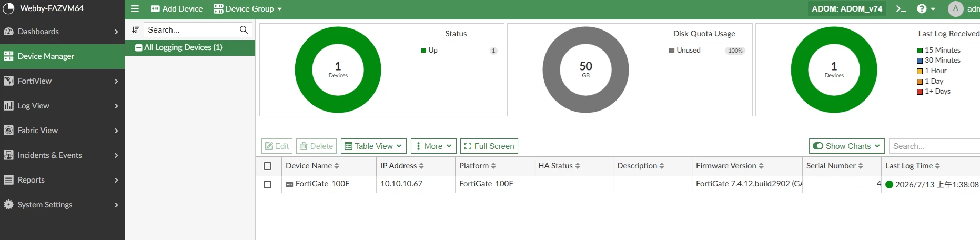Viewport: 980px width, 240px height.
Task: Open the Reports menu item
Action: [x=62, y=180]
